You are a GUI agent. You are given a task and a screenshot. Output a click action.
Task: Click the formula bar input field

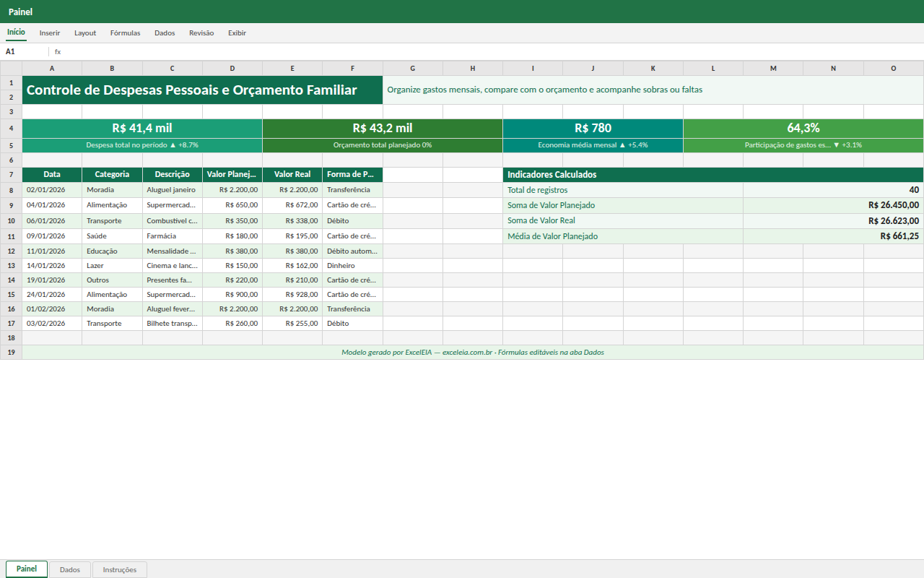coord(491,52)
